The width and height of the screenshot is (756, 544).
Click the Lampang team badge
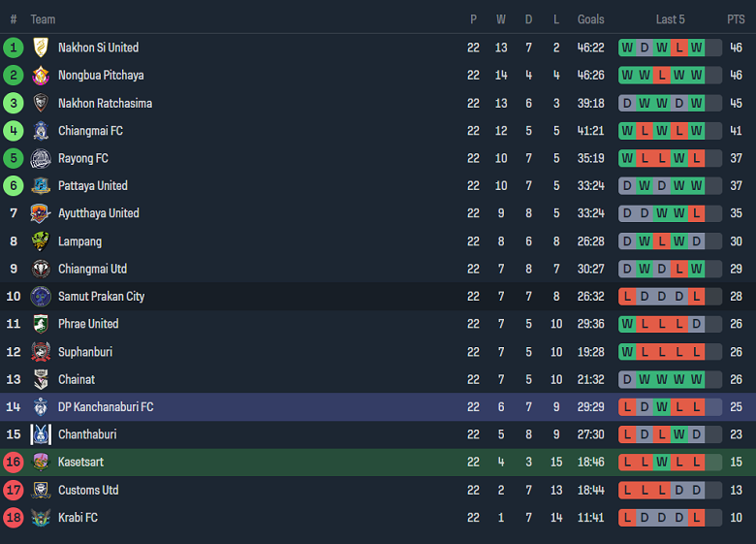click(41, 241)
